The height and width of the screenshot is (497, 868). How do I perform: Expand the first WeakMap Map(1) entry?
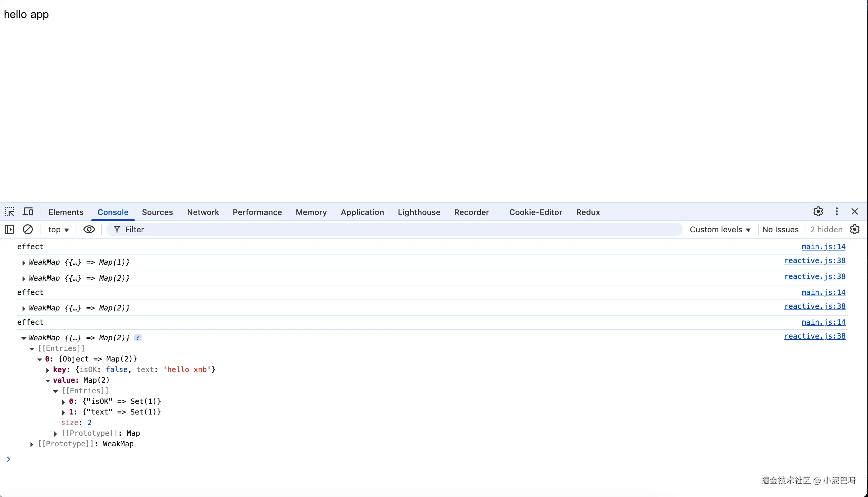[x=24, y=262]
